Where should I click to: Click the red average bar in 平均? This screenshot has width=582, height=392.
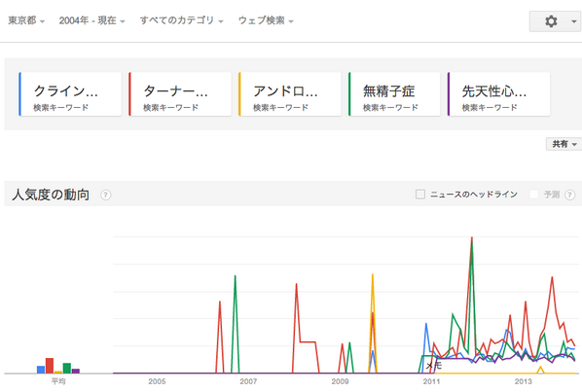pyautogui.click(x=50, y=366)
